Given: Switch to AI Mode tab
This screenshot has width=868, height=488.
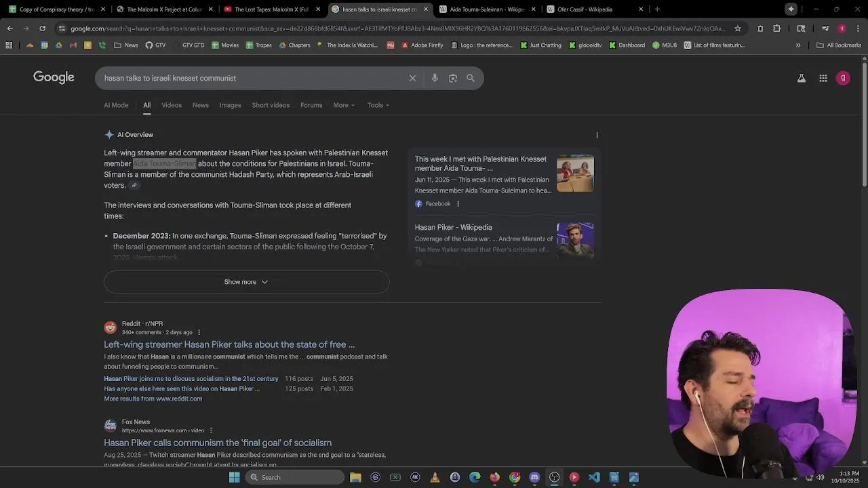Looking at the screenshot, I should coord(116,105).
